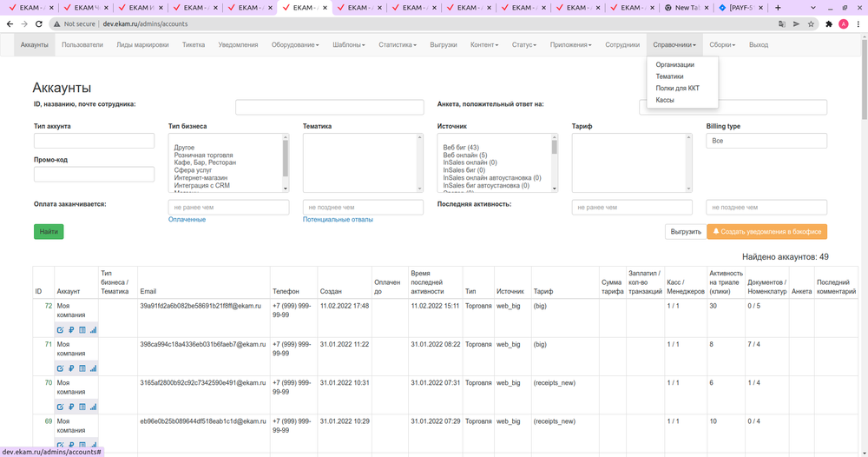The width and height of the screenshot is (868, 457).
Task: Expand the Шаблоны navigation dropdown
Action: [x=348, y=45]
